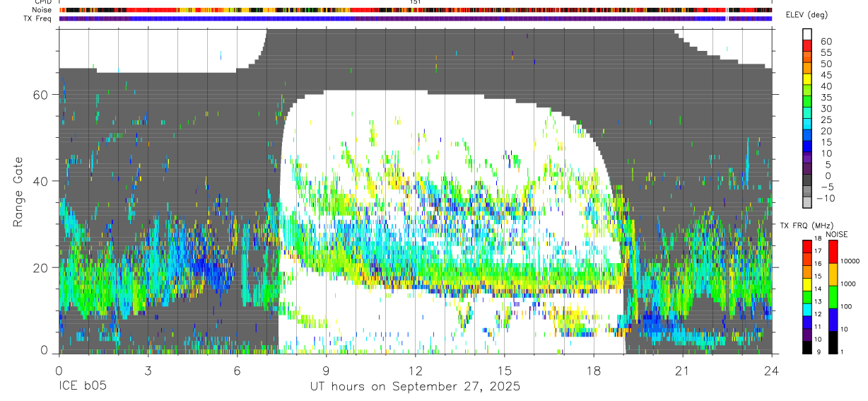Screen dimensions: 868x401
Task: Click the hour "21" tick label on time axis
Action: (x=682, y=371)
